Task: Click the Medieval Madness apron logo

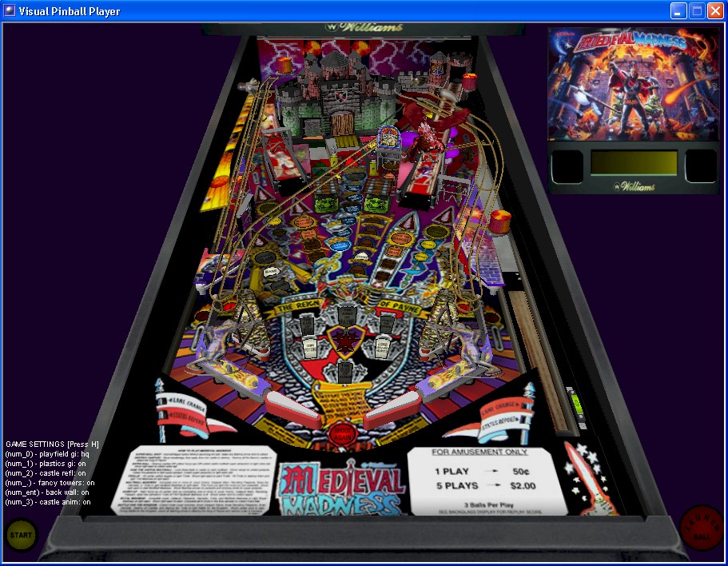Action: coord(341,488)
